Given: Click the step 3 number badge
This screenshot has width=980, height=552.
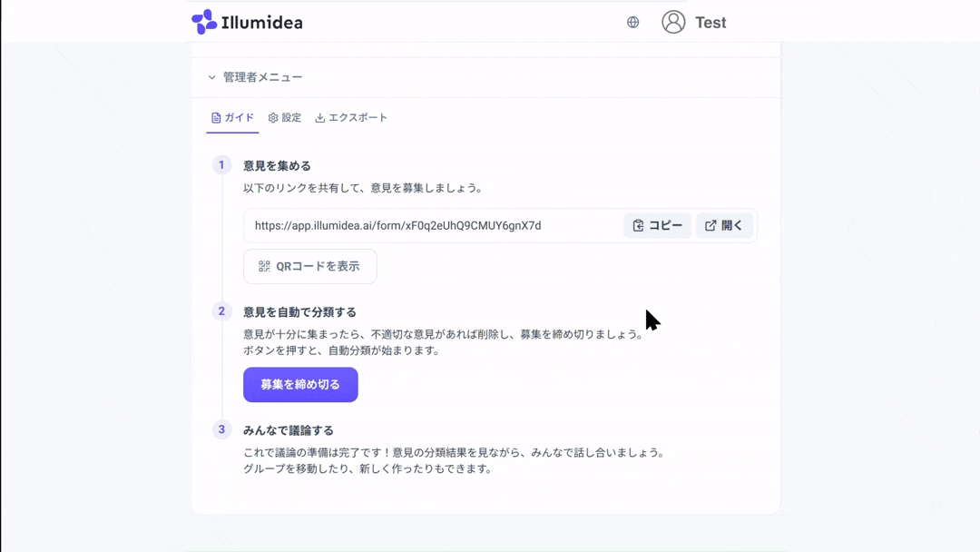Looking at the screenshot, I should coord(221,429).
